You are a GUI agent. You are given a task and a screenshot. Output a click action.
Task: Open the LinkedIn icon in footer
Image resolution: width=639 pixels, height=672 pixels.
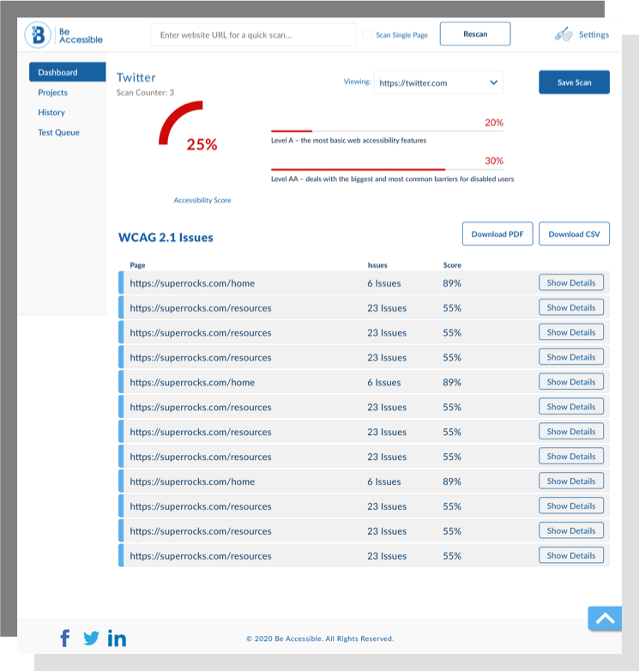(x=117, y=638)
